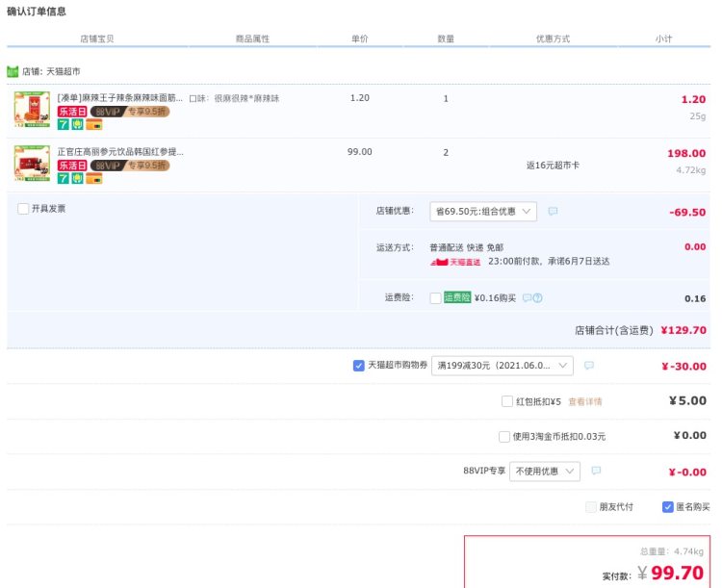
Task: Click 7-day return icon on 麻辣王子 item
Action: tap(64, 124)
